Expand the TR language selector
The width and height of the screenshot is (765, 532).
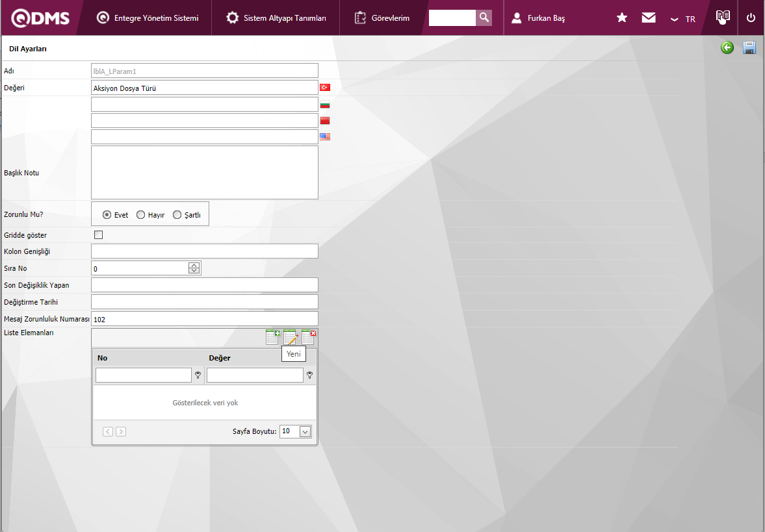coord(683,19)
